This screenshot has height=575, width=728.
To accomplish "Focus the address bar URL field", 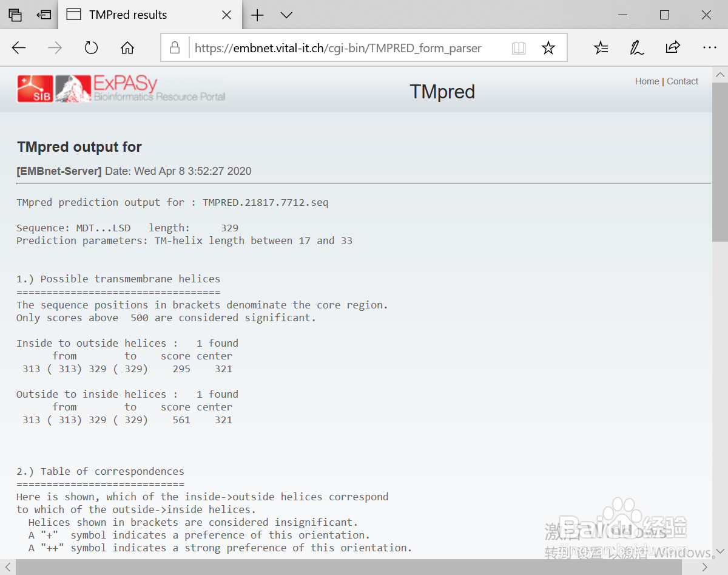I will pyautogui.click(x=339, y=48).
